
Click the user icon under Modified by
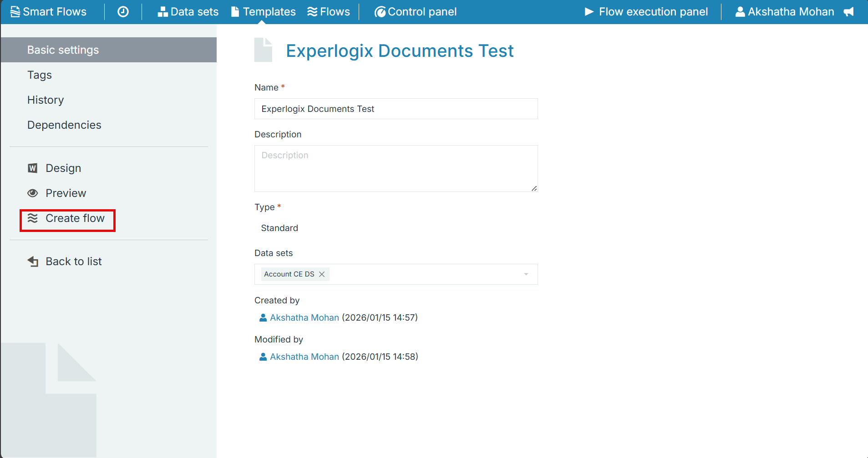tap(263, 357)
